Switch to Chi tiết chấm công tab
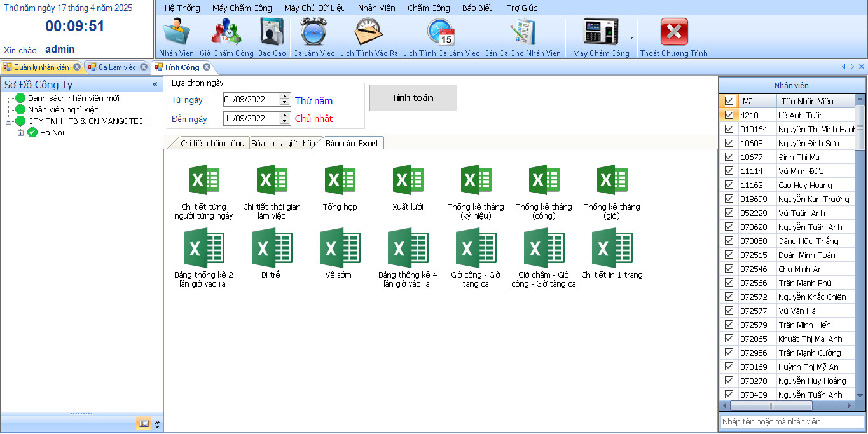 pyautogui.click(x=212, y=144)
